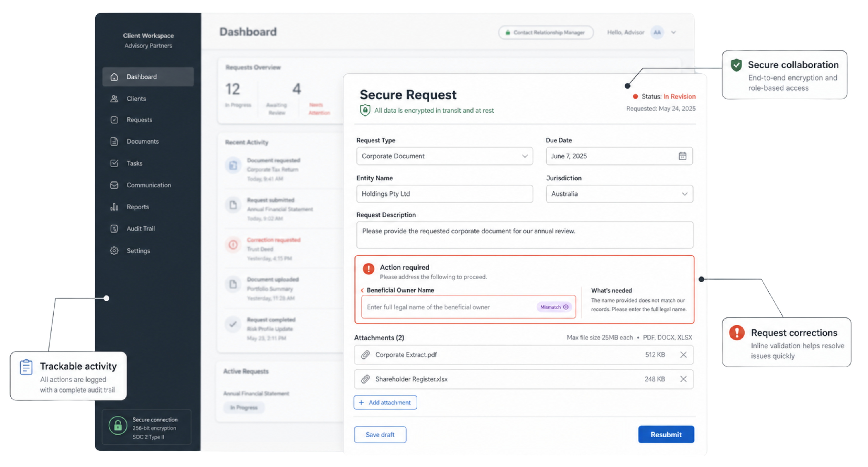Click the Beneficial Owner Name input
This screenshot has width=868, height=467.
[468, 307]
